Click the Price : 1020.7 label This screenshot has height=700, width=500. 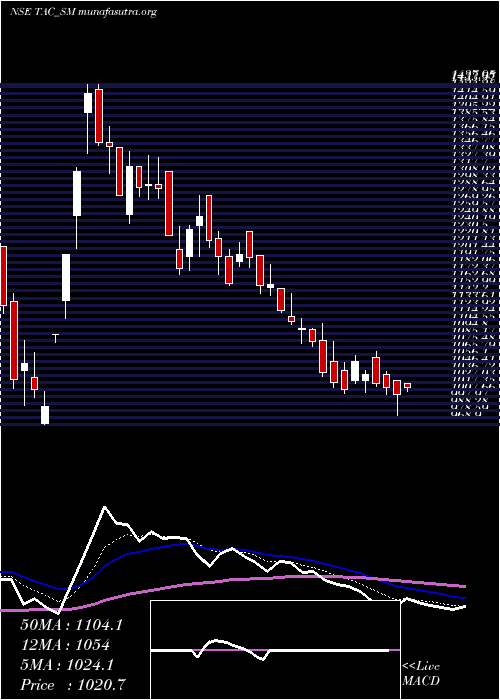click(x=73, y=684)
